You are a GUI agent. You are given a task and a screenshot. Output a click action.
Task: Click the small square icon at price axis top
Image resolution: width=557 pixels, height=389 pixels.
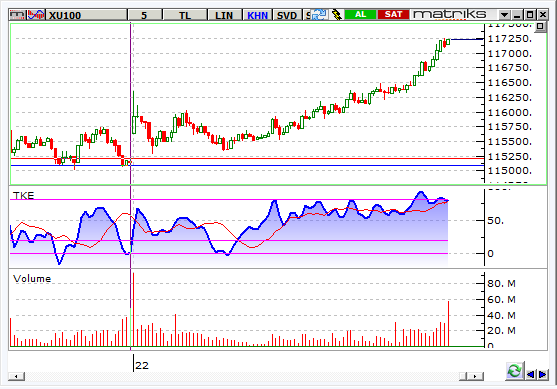point(540,26)
